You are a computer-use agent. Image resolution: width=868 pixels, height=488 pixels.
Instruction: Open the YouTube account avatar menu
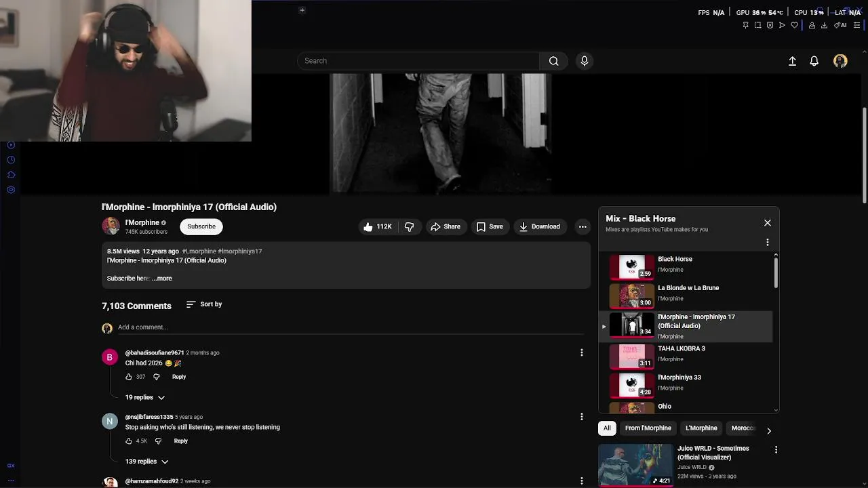click(840, 61)
